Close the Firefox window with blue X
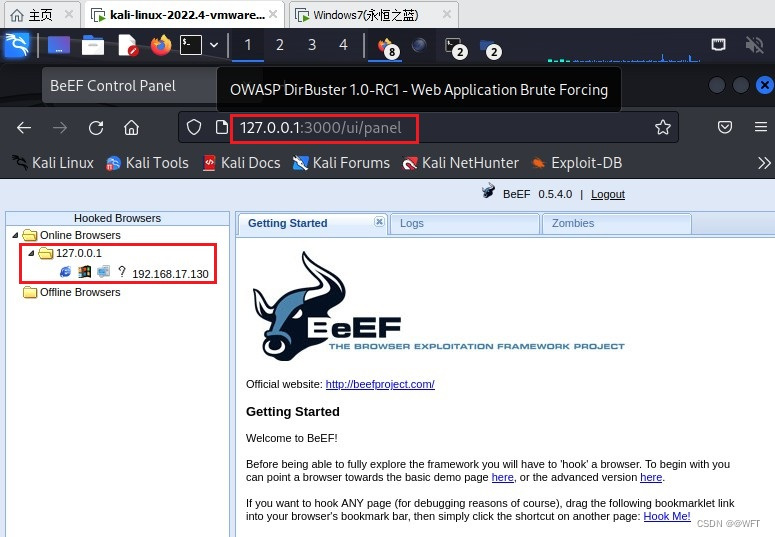The height and width of the screenshot is (537, 775). tap(765, 85)
